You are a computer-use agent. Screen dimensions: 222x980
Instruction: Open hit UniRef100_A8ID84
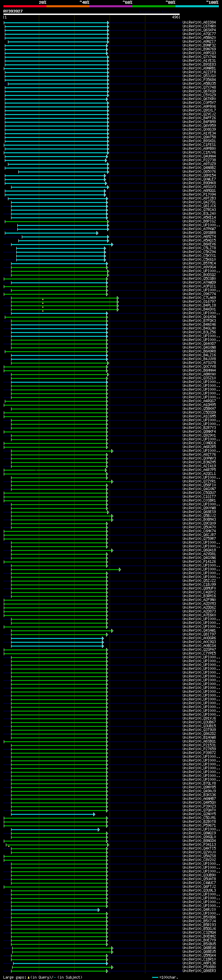coord(199,23)
